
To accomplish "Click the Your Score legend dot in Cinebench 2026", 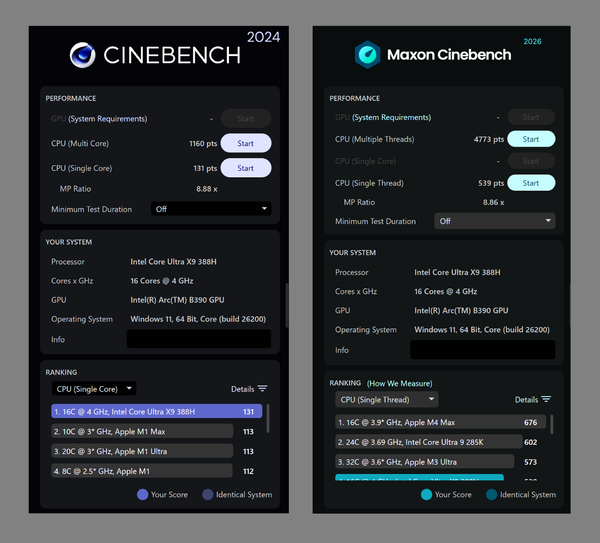I will [x=426, y=494].
